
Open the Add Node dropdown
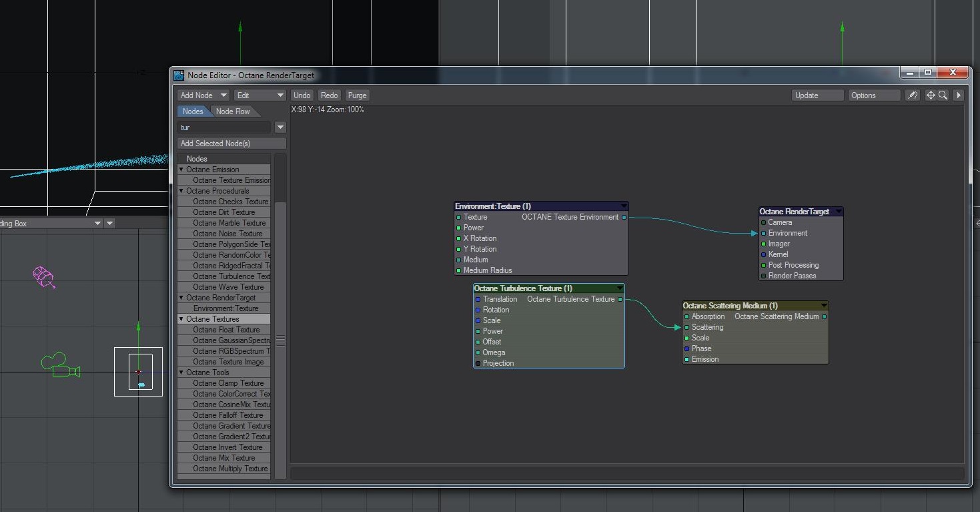click(x=203, y=95)
